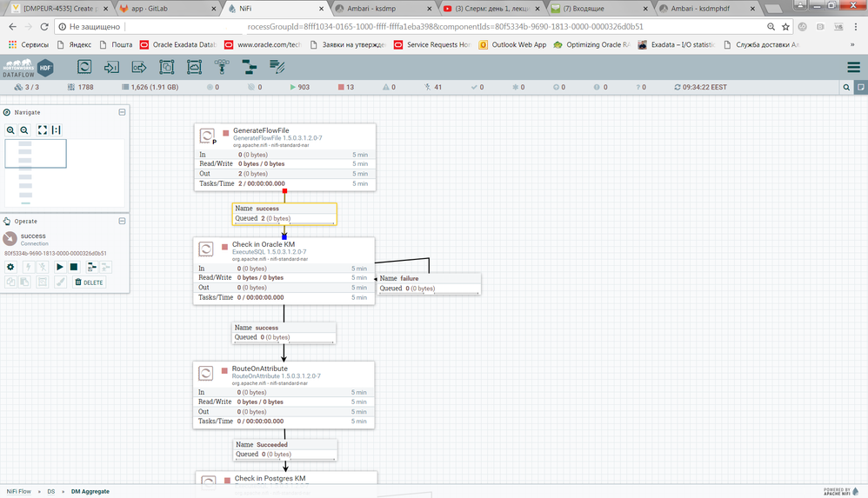Click the DELETE button in Operate
The image size is (868, 498).
(89, 282)
